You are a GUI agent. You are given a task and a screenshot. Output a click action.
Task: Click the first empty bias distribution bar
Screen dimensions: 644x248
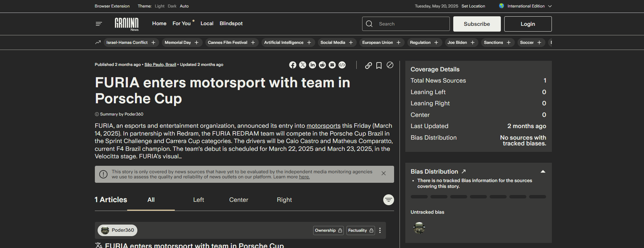[x=419, y=197]
